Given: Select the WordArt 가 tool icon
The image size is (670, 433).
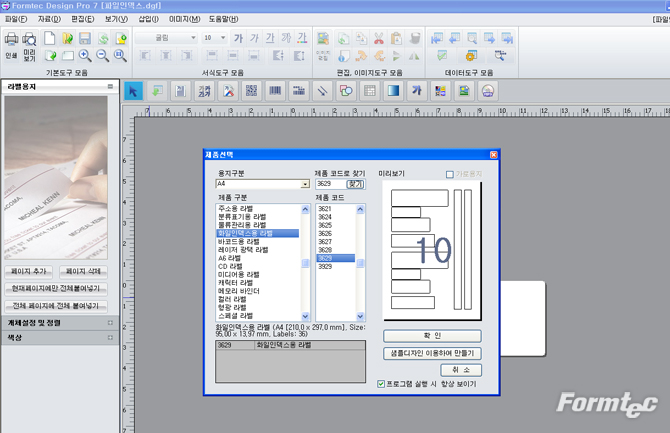Looking at the screenshot, I should pos(417,91).
